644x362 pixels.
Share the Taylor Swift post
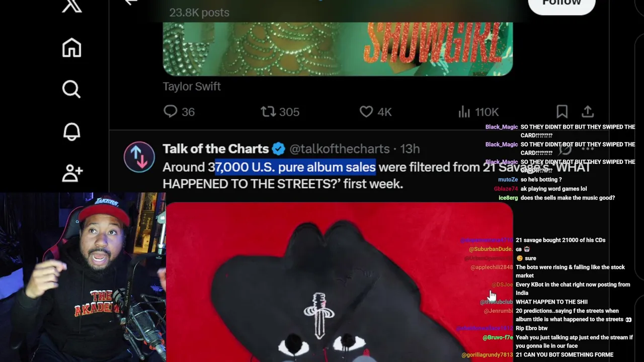pos(588,112)
